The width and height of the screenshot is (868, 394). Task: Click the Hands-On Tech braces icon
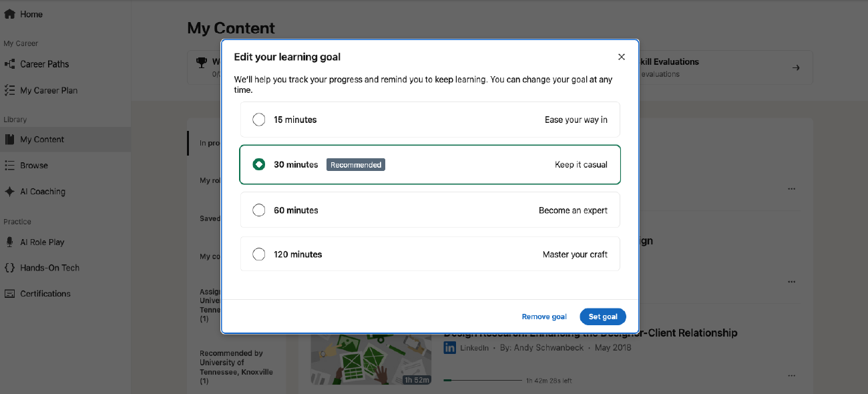point(9,268)
